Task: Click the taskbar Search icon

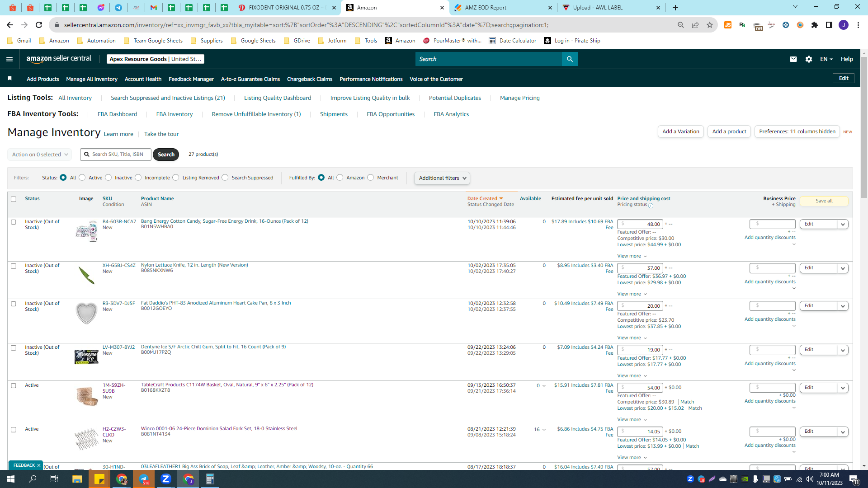Action: (33, 479)
